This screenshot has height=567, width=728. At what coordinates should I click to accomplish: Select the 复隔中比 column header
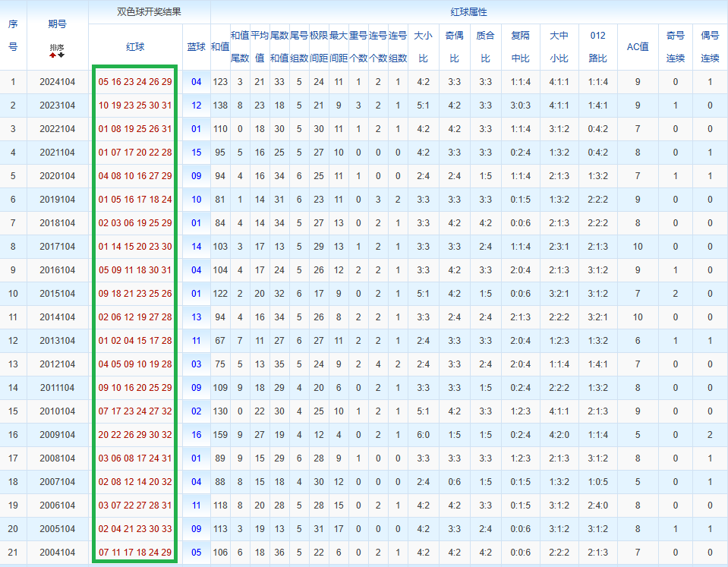(521, 47)
